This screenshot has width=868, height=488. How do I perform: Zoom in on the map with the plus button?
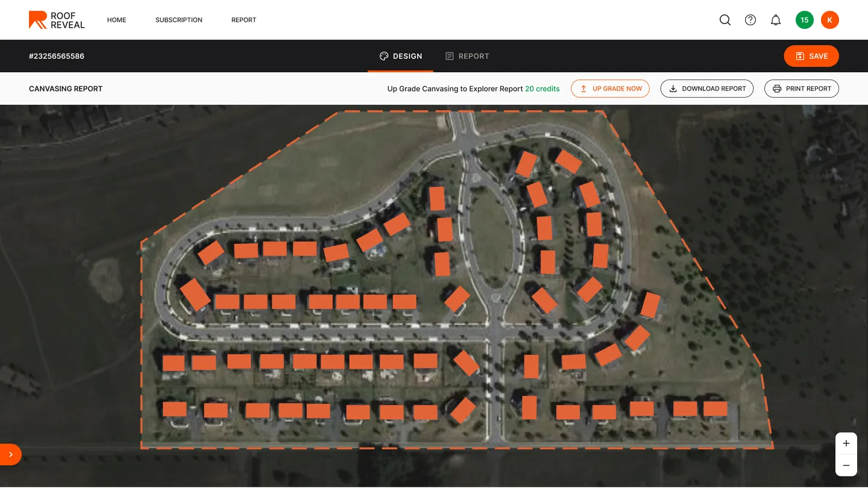(x=846, y=443)
